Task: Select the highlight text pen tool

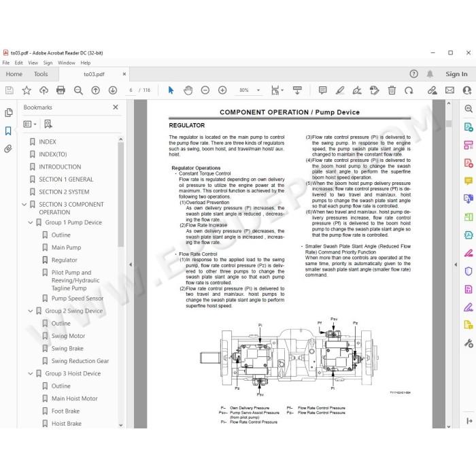Action: 340,90
